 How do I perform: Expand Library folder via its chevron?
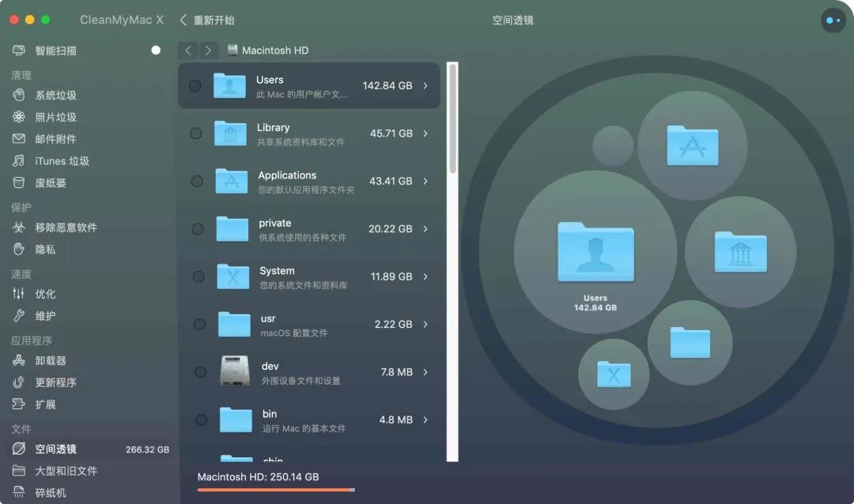425,134
